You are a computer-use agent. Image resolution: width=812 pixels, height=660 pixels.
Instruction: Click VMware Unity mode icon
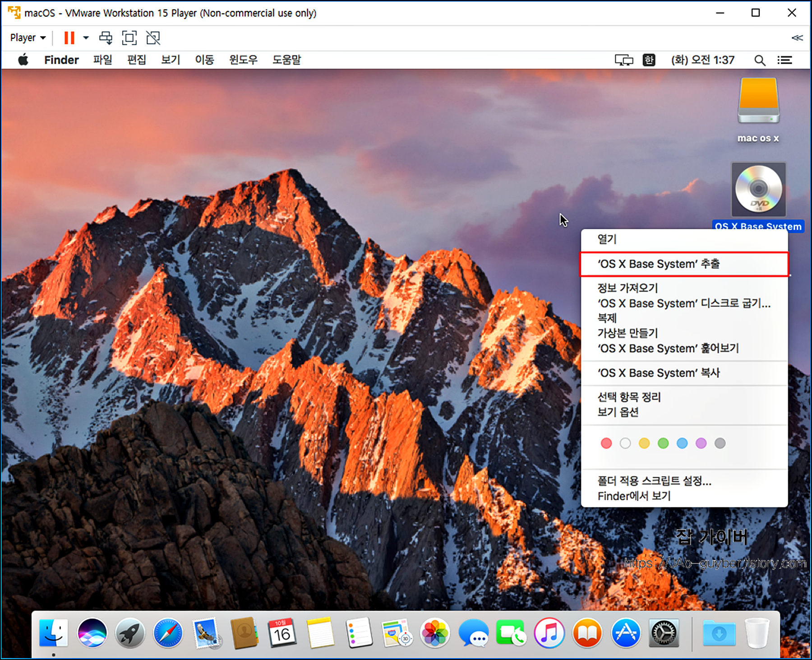[x=153, y=38]
